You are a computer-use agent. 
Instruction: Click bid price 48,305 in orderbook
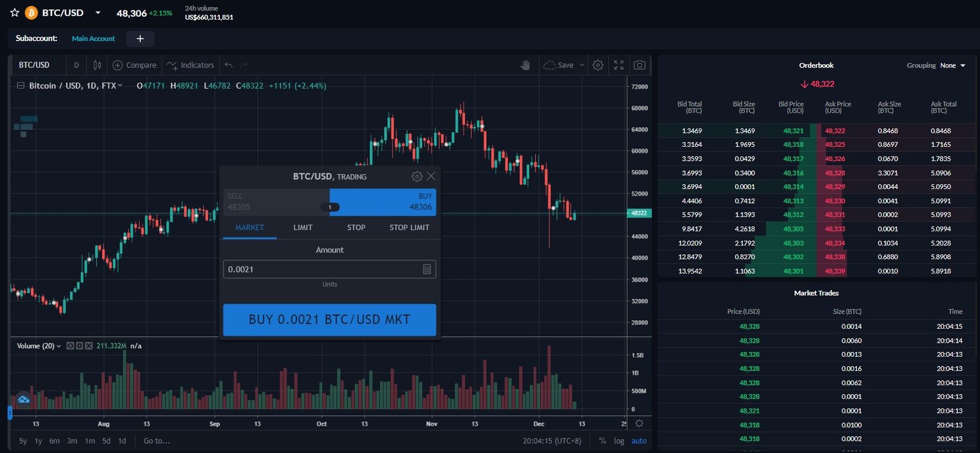pos(793,229)
